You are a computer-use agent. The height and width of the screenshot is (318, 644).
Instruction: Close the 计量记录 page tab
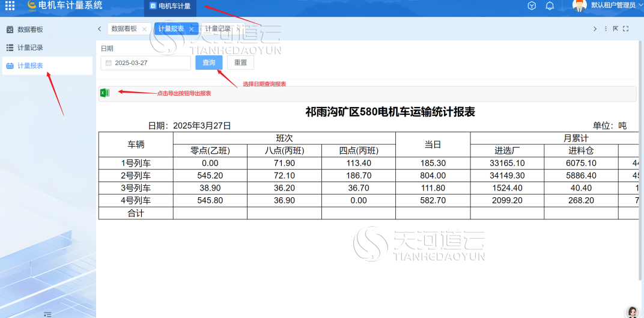coord(238,29)
